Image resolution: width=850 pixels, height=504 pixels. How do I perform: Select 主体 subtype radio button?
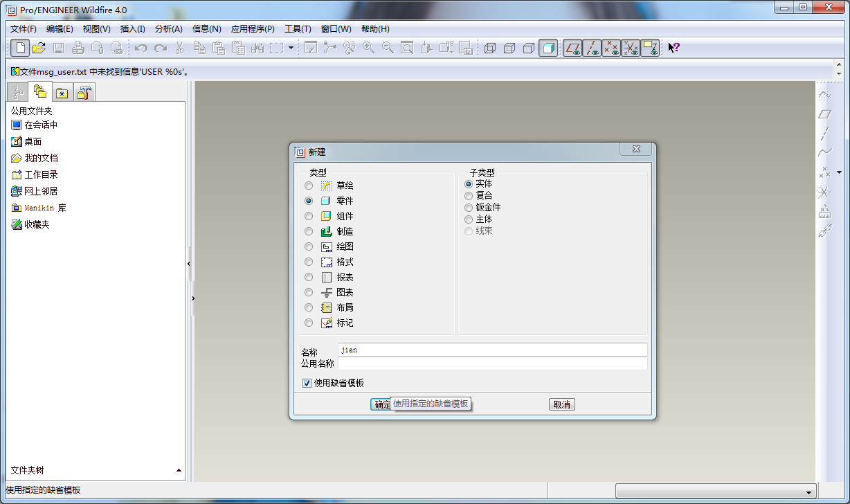pyautogui.click(x=469, y=219)
